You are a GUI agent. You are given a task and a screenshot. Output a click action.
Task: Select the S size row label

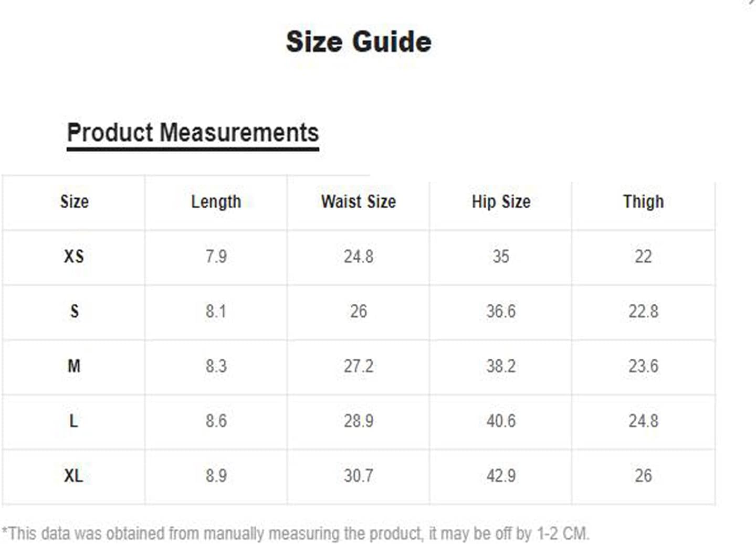(x=75, y=311)
